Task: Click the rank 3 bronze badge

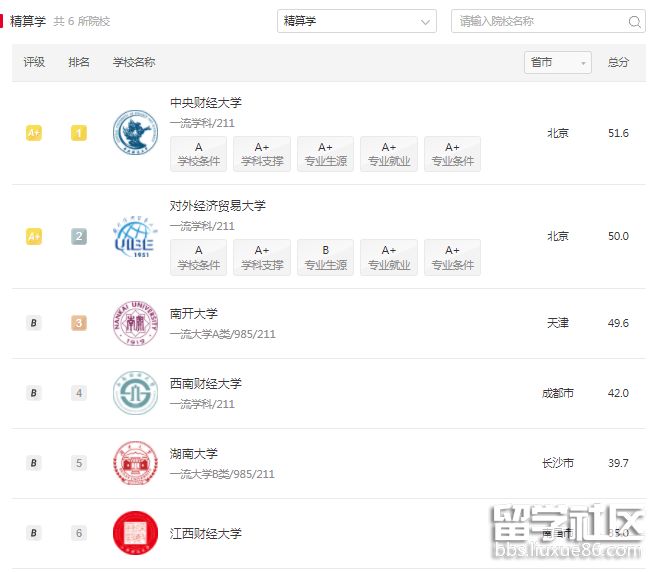Action: tap(79, 323)
